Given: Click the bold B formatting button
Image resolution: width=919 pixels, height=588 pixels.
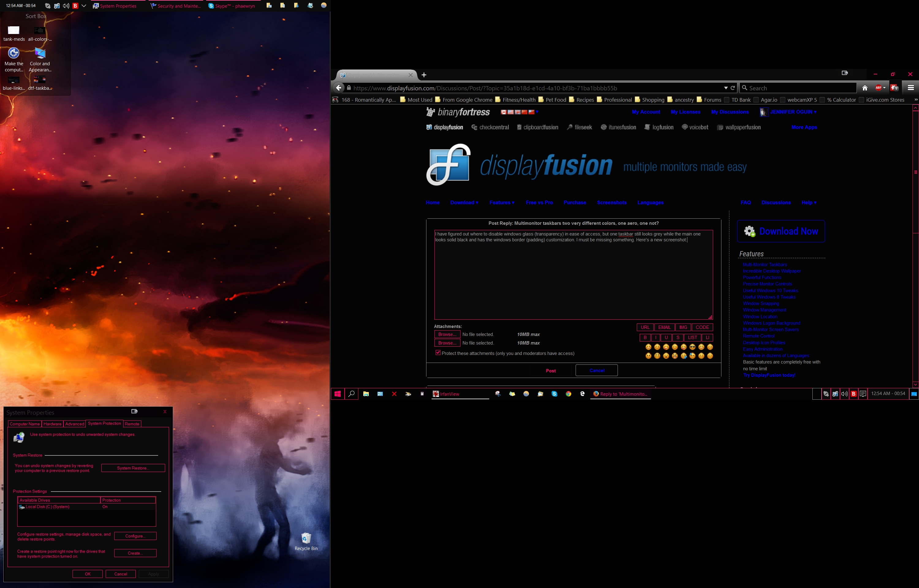Looking at the screenshot, I should (645, 337).
